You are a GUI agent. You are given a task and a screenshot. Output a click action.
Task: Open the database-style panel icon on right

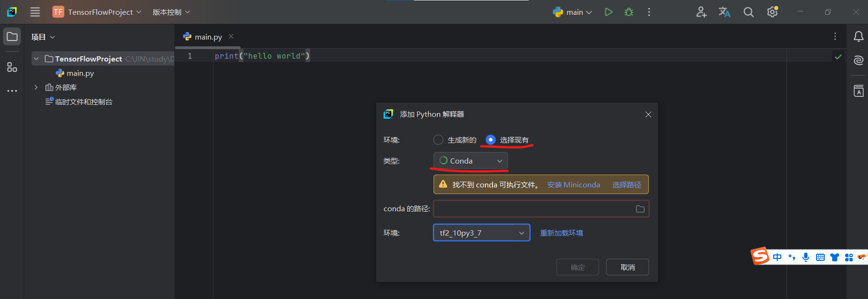[x=858, y=91]
